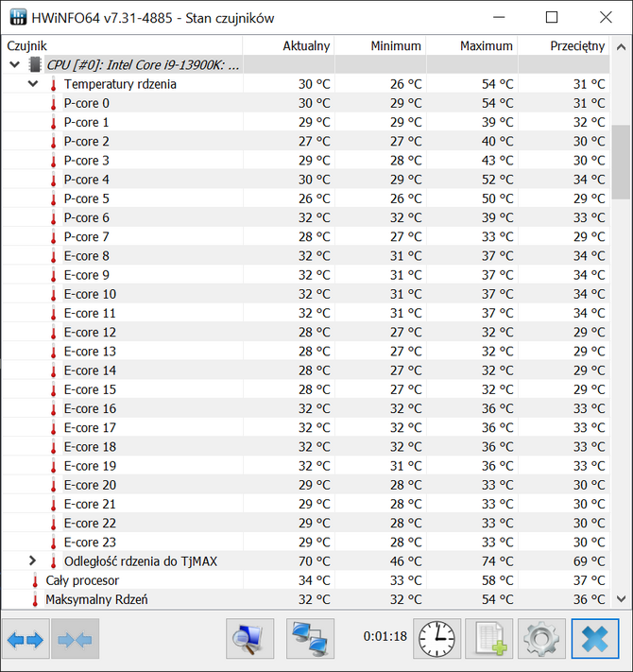Click the shrink layout arrows button
633x672 pixels.
[x=75, y=639]
